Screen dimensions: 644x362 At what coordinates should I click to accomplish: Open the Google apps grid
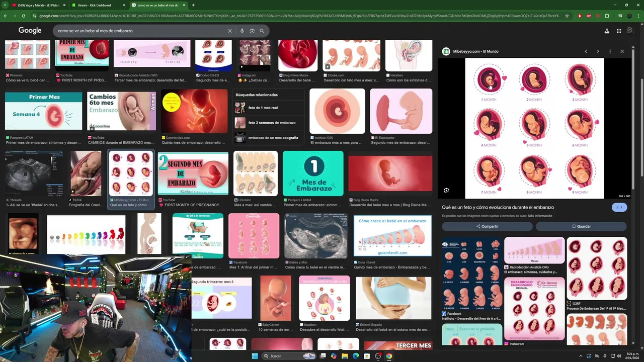point(619,31)
